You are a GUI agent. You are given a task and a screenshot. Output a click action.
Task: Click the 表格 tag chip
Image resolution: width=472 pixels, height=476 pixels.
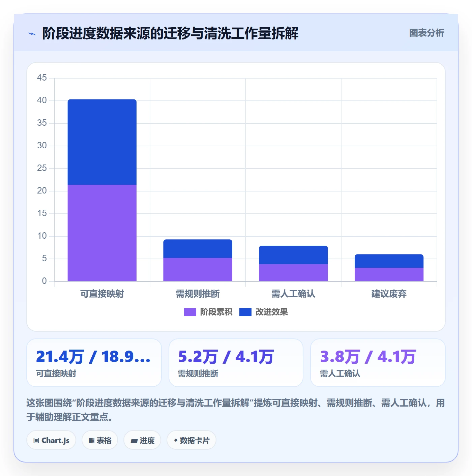click(100, 440)
